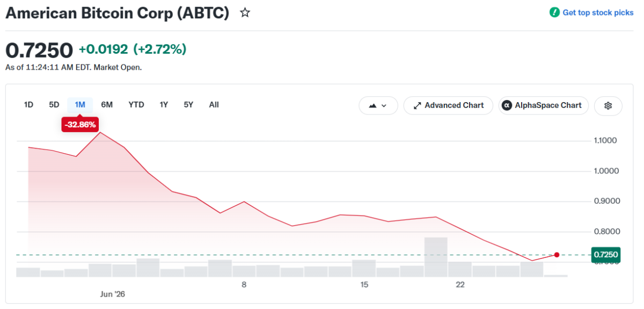Select the 1D time range tab
This screenshot has width=644, height=309.
[x=28, y=105]
